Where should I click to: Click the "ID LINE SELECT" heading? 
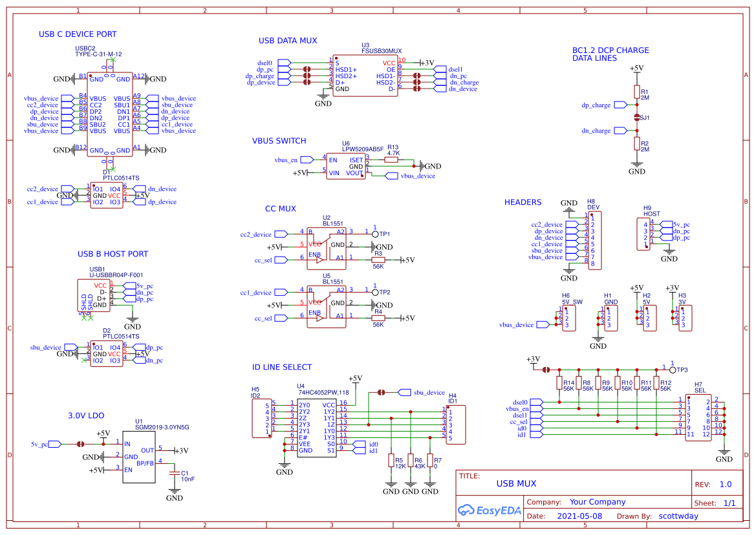coord(281,367)
